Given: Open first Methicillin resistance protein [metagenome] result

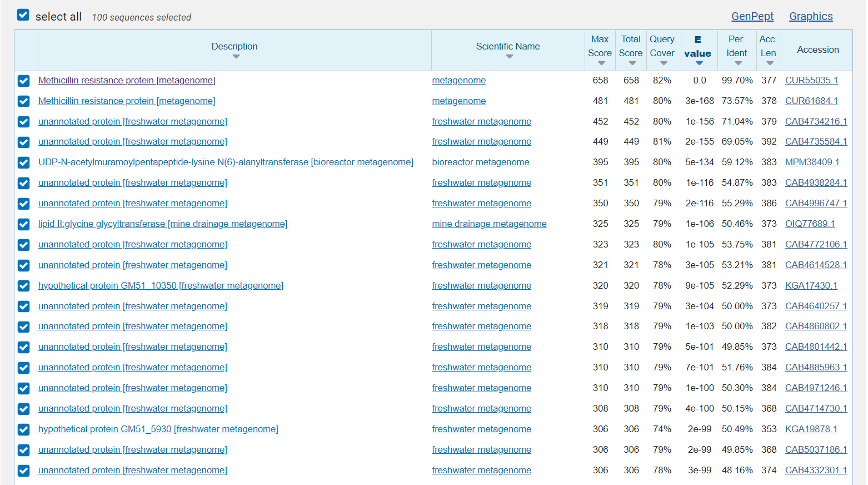Looking at the screenshot, I should (127, 80).
